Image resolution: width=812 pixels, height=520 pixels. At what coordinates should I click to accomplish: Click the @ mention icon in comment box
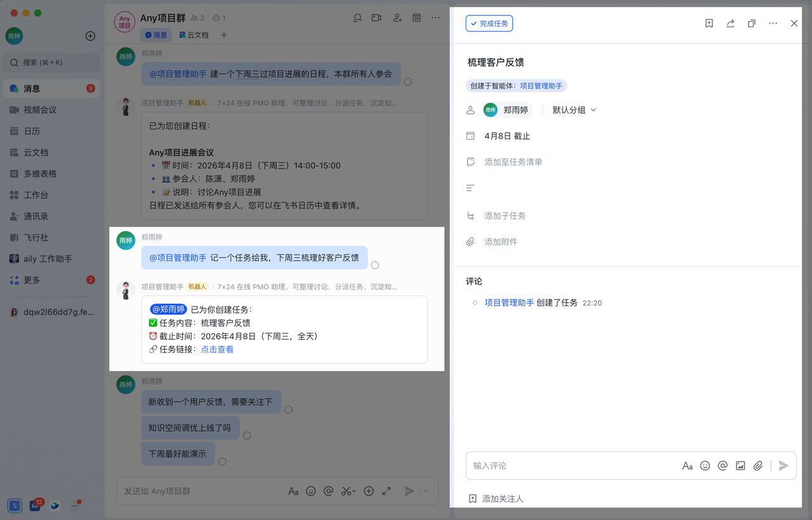coord(723,466)
